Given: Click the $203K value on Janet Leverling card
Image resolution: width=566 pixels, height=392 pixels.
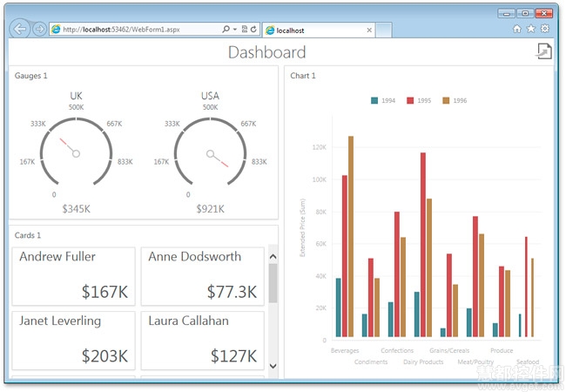Looking at the screenshot, I should [104, 356].
